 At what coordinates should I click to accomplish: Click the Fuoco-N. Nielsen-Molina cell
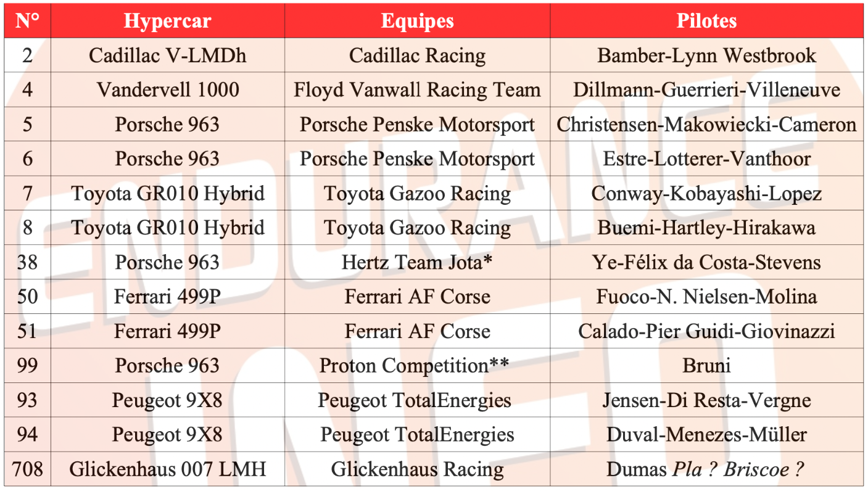point(706,297)
